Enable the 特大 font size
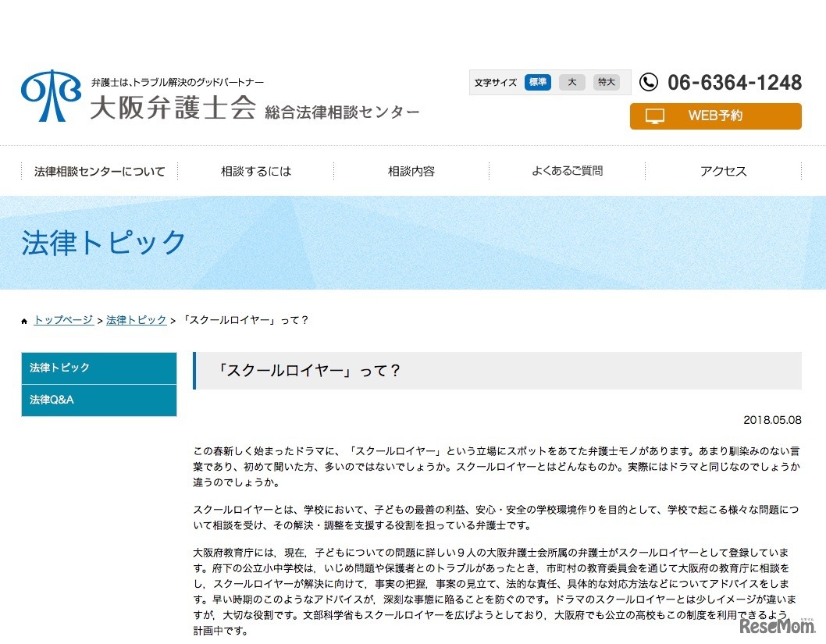The image size is (826, 644). 606,82
